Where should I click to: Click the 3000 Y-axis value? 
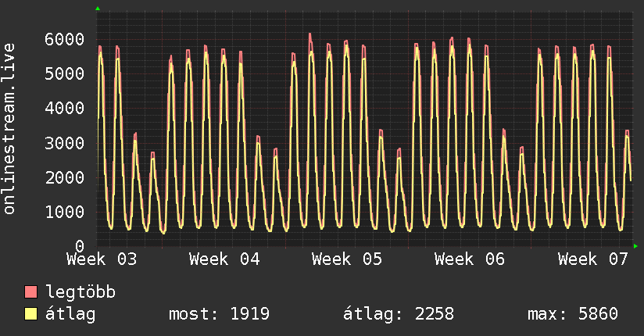pyautogui.click(x=65, y=143)
